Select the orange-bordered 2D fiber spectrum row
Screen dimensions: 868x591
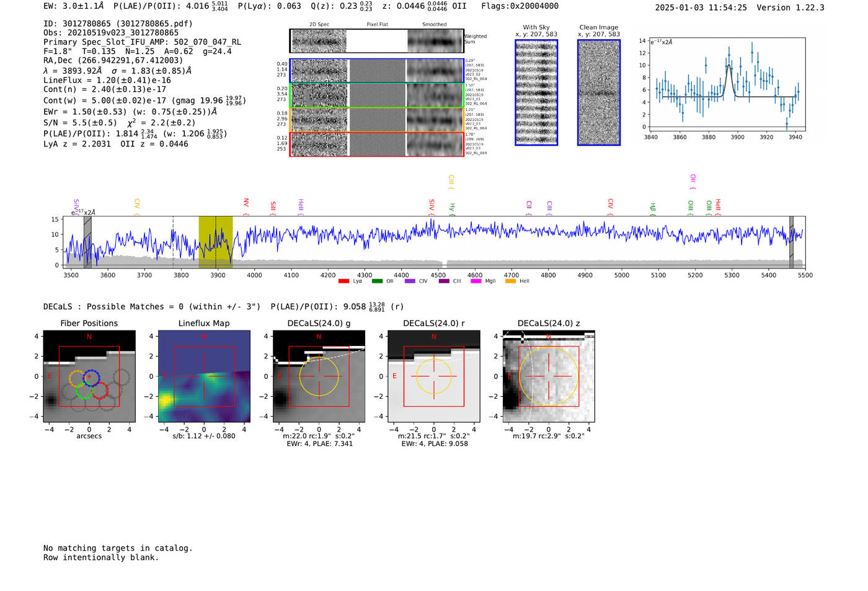pos(377,120)
